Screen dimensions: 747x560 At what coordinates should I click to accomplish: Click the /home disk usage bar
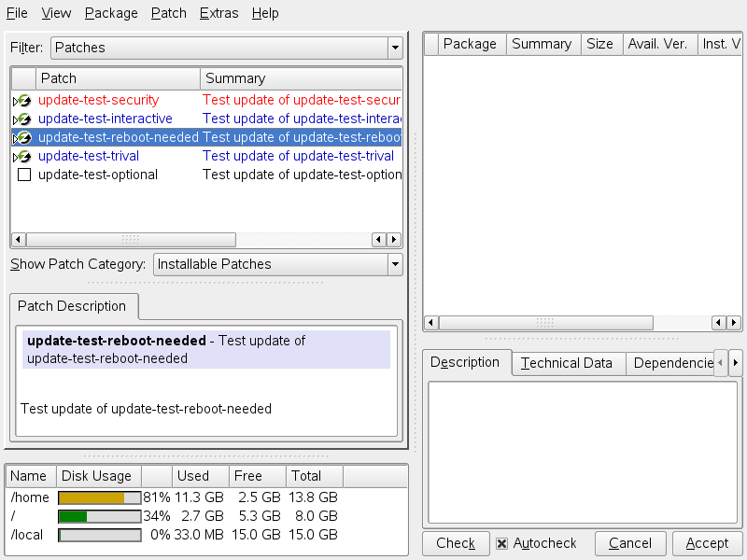100,498
